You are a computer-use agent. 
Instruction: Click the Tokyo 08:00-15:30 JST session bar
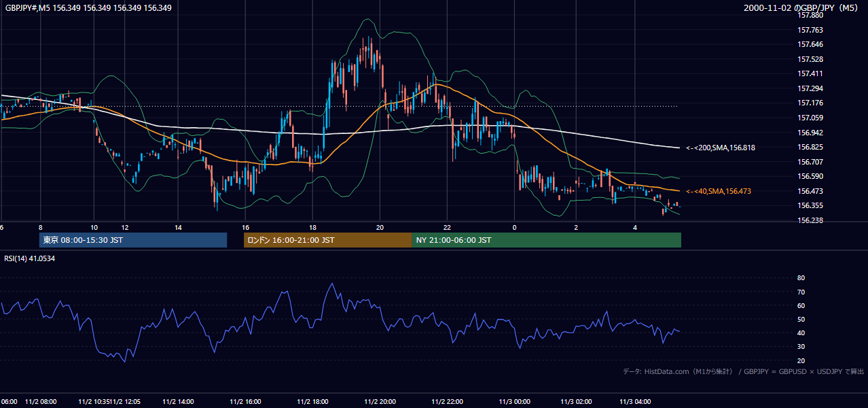coord(132,240)
